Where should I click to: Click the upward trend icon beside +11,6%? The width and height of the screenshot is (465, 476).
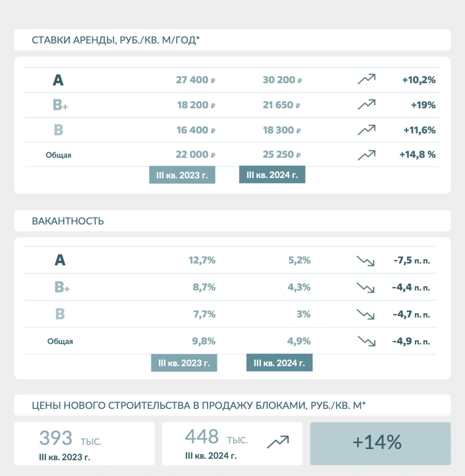click(x=367, y=130)
